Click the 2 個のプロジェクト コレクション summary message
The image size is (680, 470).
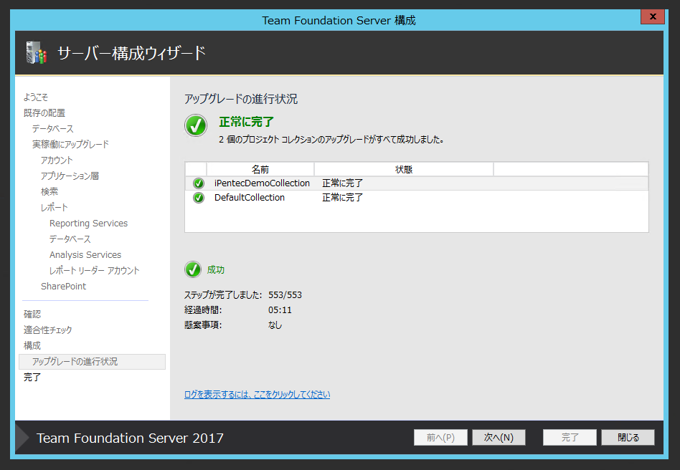331,140
